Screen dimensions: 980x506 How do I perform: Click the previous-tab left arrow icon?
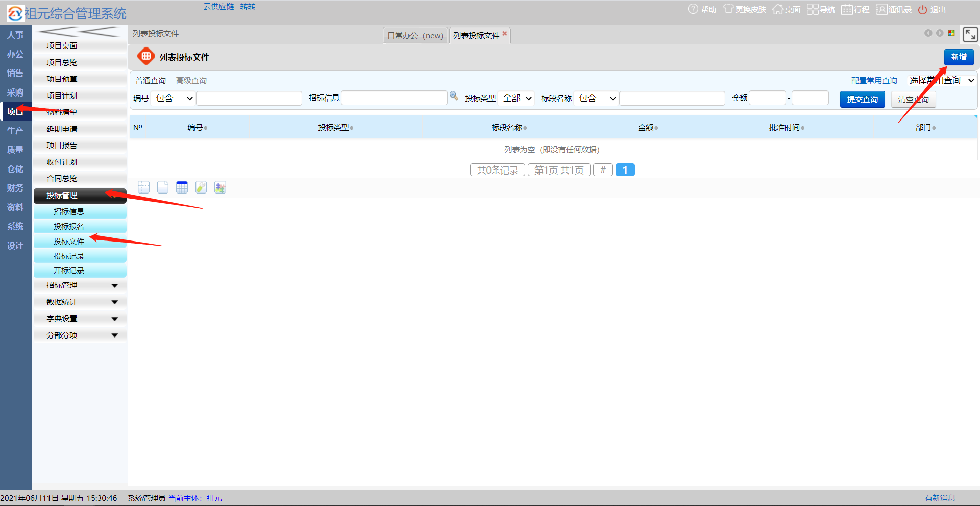point(928,33)
